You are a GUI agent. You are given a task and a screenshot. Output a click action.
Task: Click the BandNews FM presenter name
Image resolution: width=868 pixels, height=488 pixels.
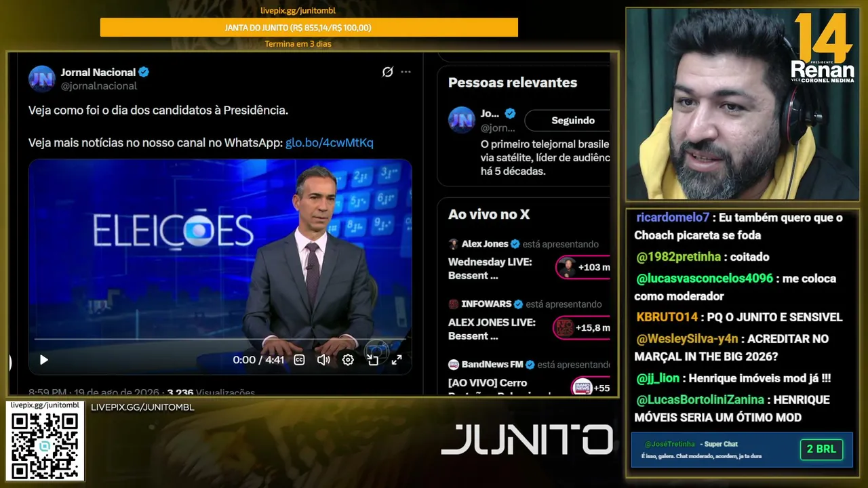click(x=493, y=365)
